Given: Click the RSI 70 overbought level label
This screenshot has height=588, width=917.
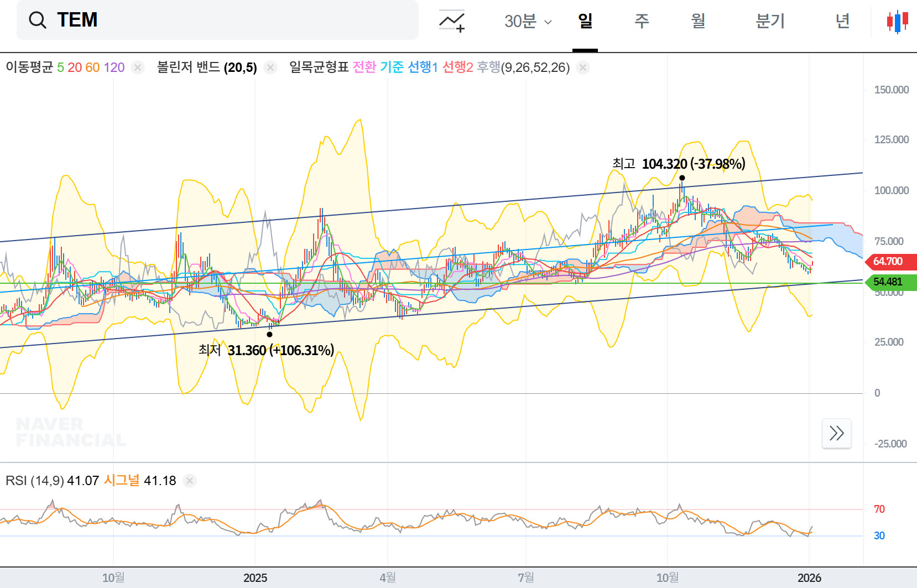Looking at the screenshot, I should pos(879,509).
